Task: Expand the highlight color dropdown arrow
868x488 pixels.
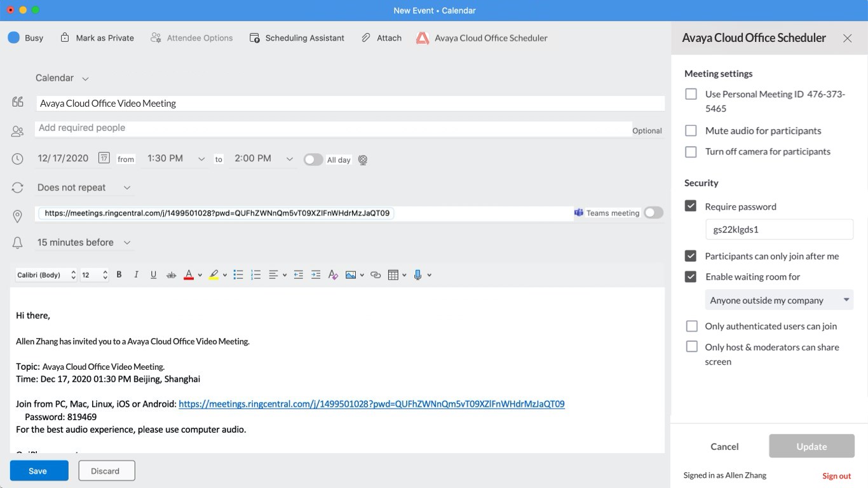Action: [x=224, y=275]
